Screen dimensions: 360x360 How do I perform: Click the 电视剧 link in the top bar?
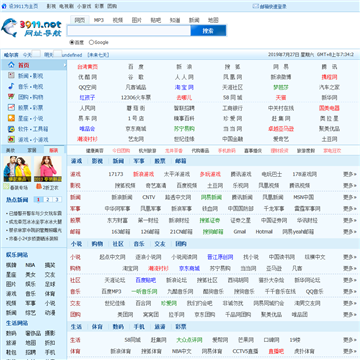(x=66, y=6)
